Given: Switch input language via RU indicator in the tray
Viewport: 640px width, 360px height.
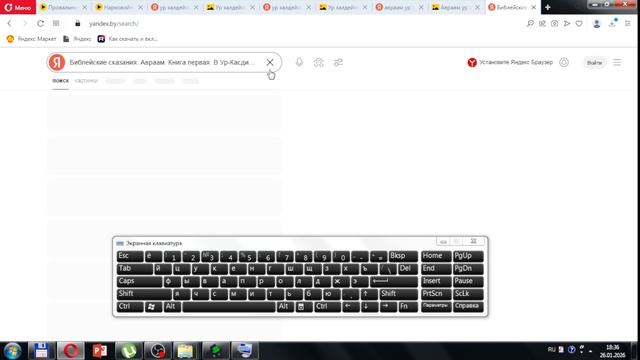Looking at the screenshot, I should click(551, 349).
